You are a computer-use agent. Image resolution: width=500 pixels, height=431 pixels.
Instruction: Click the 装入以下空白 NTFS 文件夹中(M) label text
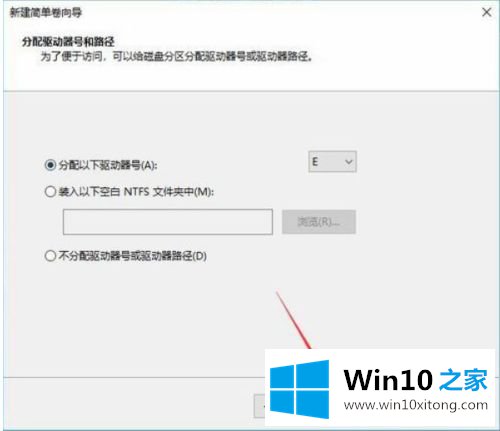click(136, 192)
